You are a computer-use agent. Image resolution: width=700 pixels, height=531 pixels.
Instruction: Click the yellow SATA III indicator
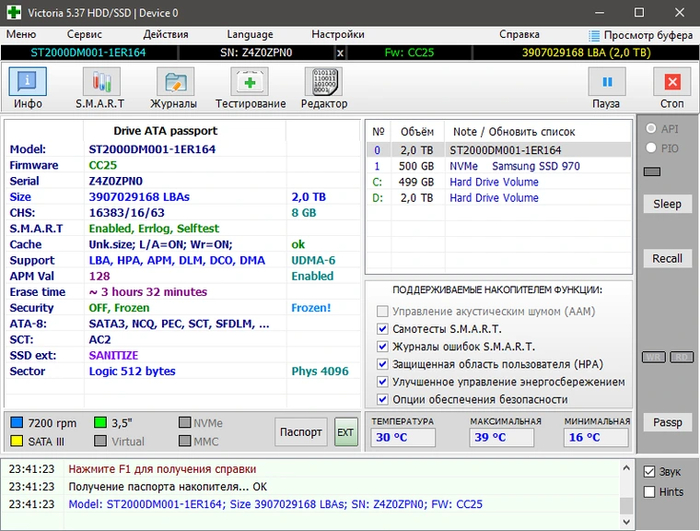pyautogui.click(x=17, y=441)
